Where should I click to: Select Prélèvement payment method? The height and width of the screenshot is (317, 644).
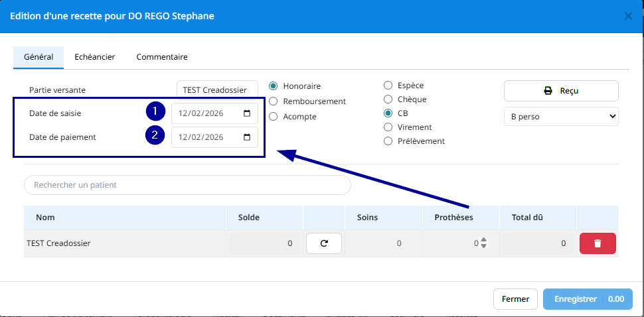[388, 141]
